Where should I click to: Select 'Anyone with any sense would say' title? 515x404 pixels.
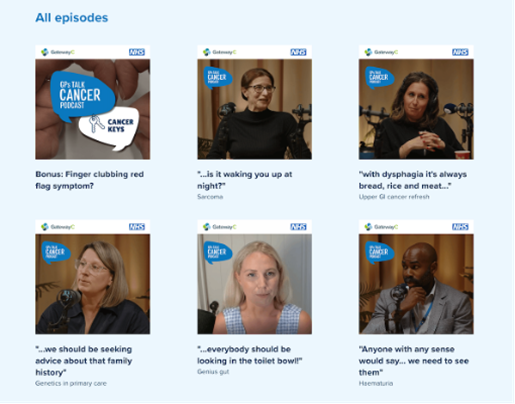[x=414, y=361]
